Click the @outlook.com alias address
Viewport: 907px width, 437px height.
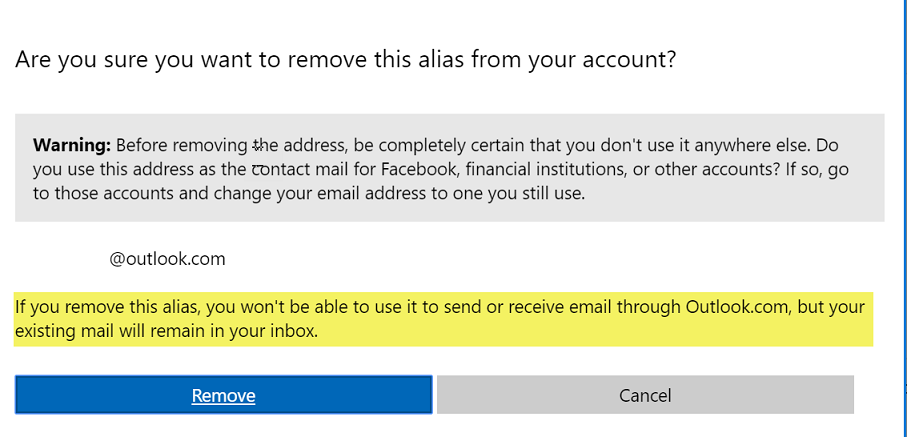(167, 259)
